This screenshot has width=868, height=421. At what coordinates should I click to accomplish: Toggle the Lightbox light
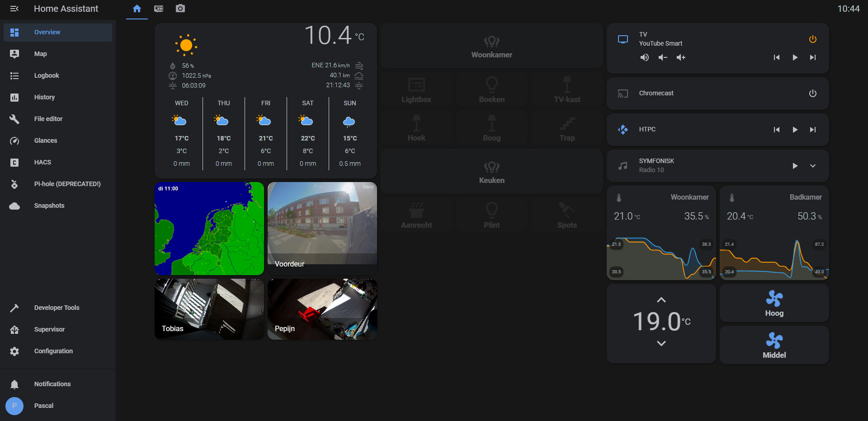coord(416,90)
